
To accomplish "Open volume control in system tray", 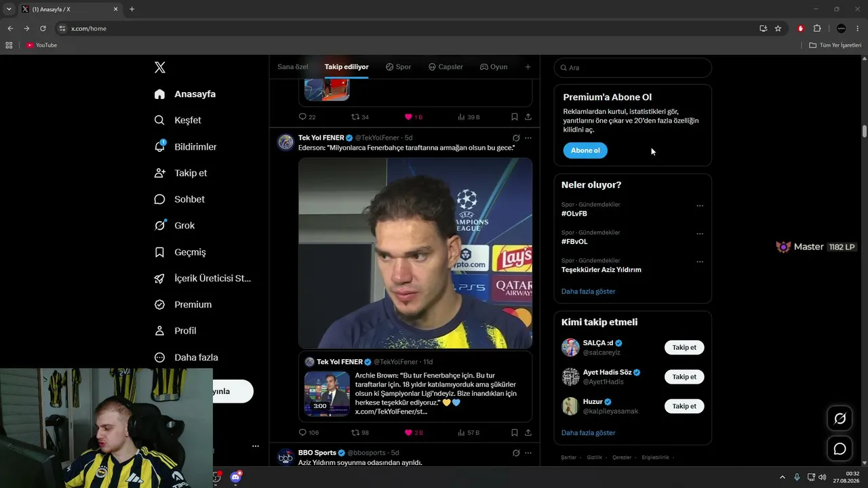I will click(x=822, y=477).
